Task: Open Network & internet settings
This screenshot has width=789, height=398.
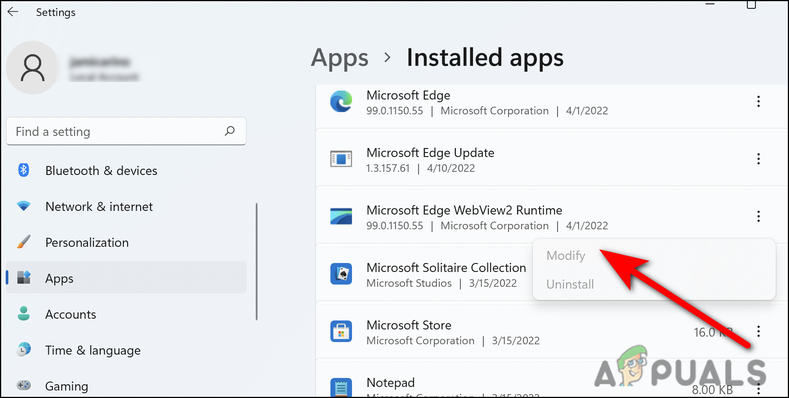Action: point(99,206)
